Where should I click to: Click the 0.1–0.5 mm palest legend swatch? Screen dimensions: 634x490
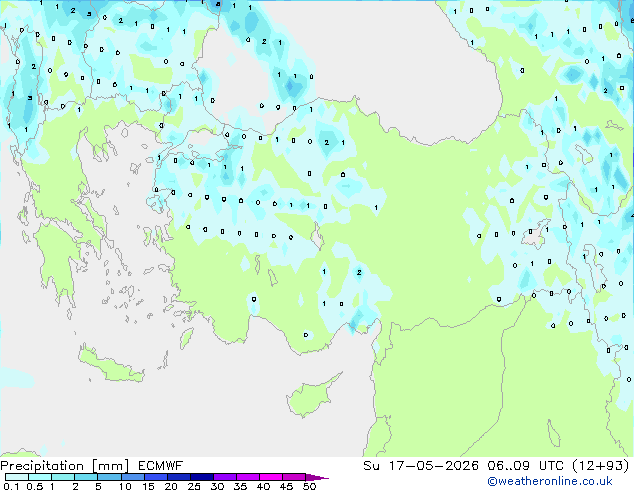click(x=17, y=477)
